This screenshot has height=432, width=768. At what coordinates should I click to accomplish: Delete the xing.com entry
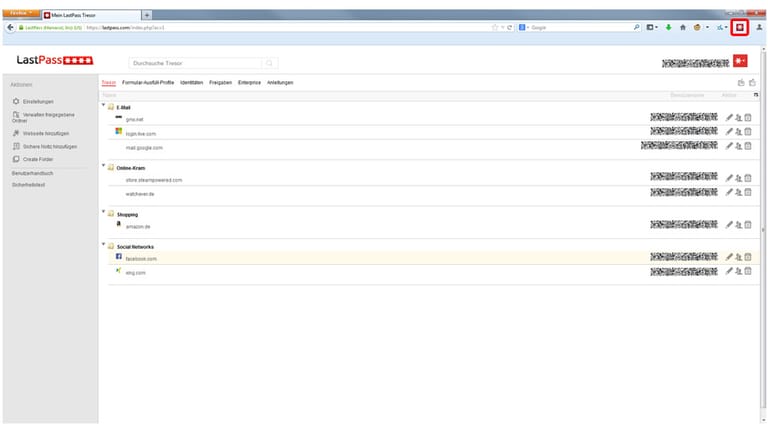[748, 271]
